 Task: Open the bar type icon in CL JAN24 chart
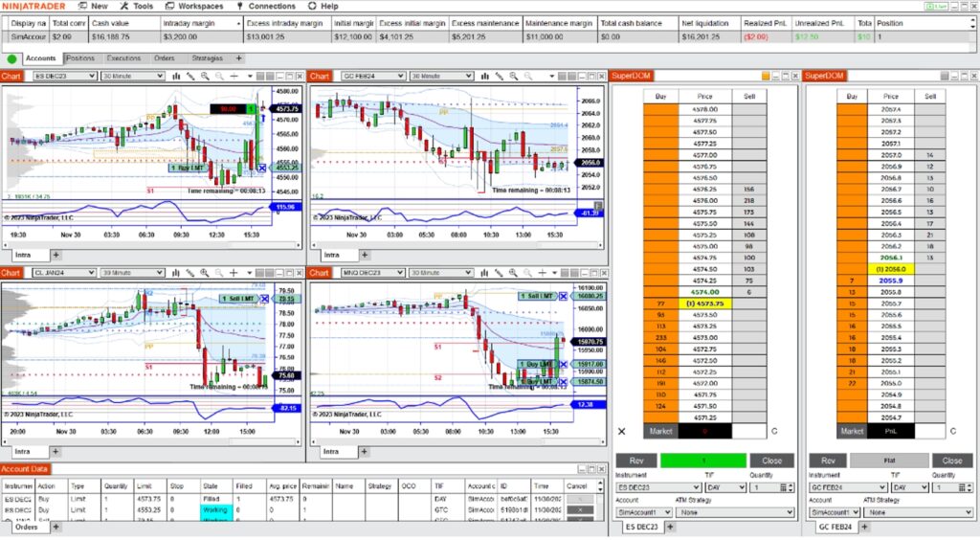click(x=176, y=273)
